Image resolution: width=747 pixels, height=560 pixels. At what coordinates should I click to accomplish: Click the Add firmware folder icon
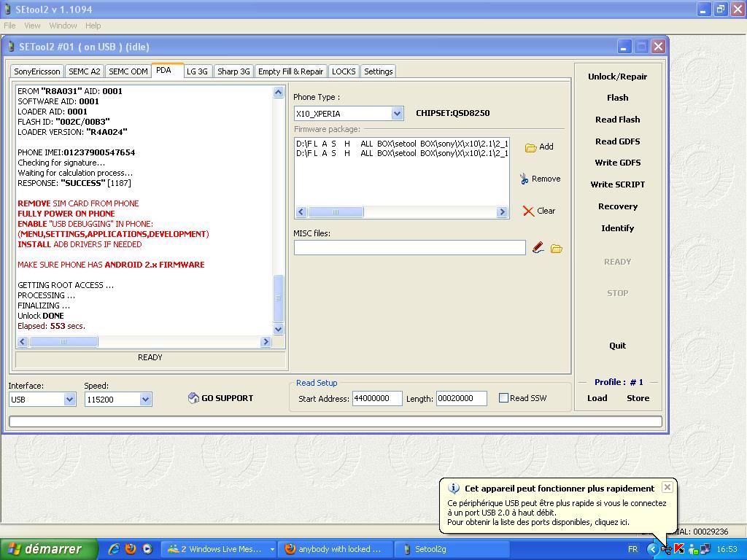(x=531, y=147)
